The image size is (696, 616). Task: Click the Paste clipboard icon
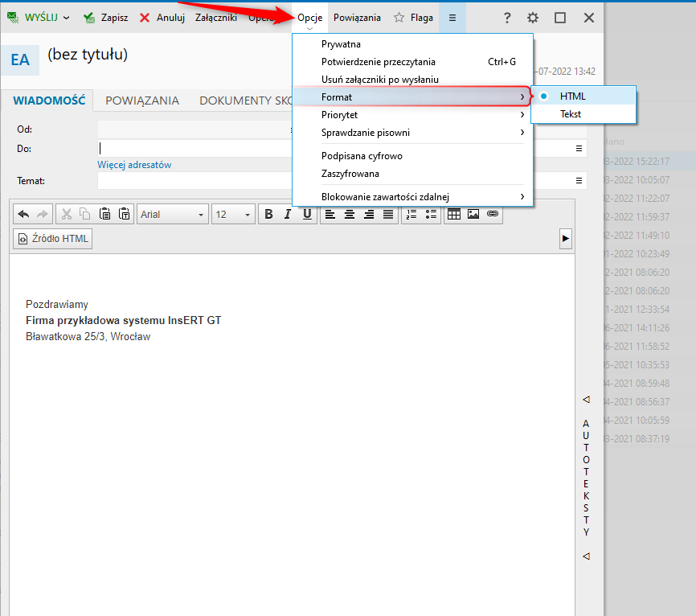point(104,215)
